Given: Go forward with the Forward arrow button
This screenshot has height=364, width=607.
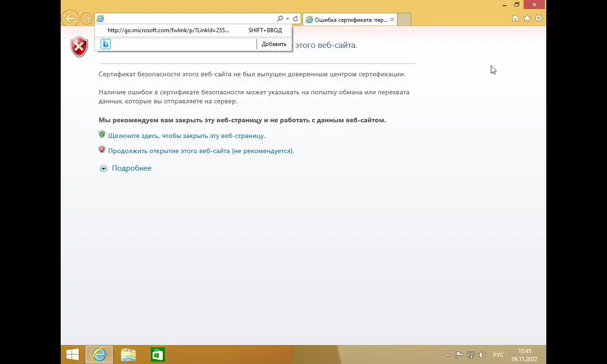Looking at the screenshot, I should pyautogui.click(x=86, y=18).
